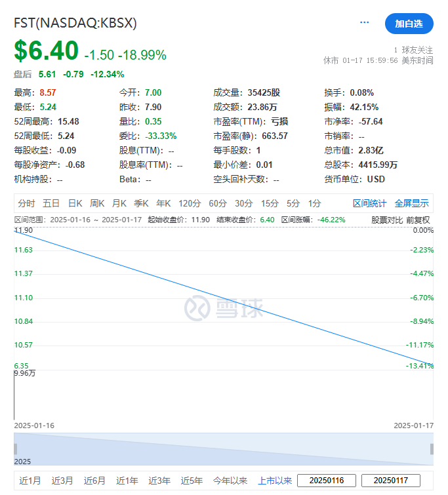
Task: Click the 成交量 35425股 value
Action: (264, 93)
